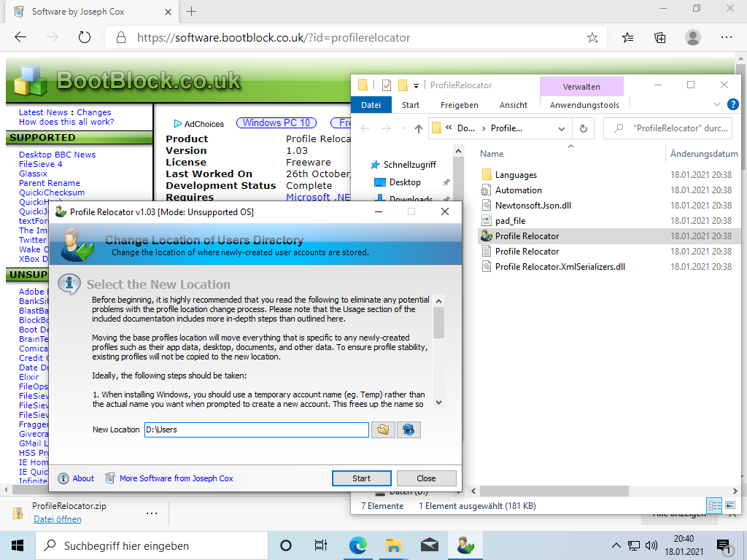
Task: Open Microsoft Edge from the taskbar
Action: (357, 545)
